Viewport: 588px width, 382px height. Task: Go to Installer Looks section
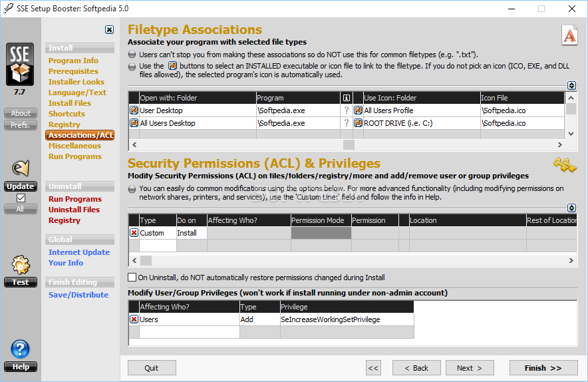click(76, 82)
